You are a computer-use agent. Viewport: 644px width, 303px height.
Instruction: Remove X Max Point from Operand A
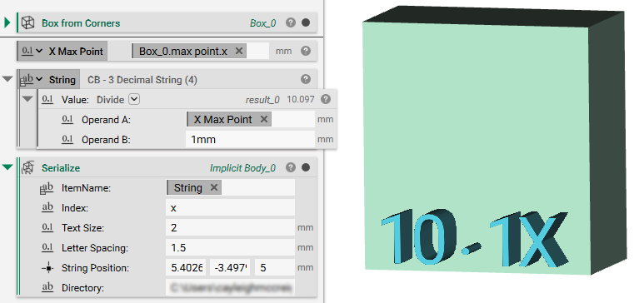[264, 120]
